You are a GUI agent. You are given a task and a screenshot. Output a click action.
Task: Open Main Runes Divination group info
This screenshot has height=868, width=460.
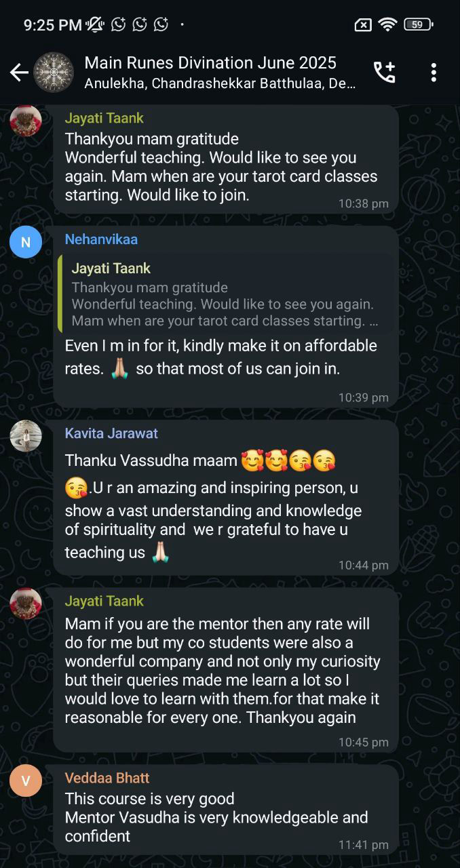[x=210, y=62]
